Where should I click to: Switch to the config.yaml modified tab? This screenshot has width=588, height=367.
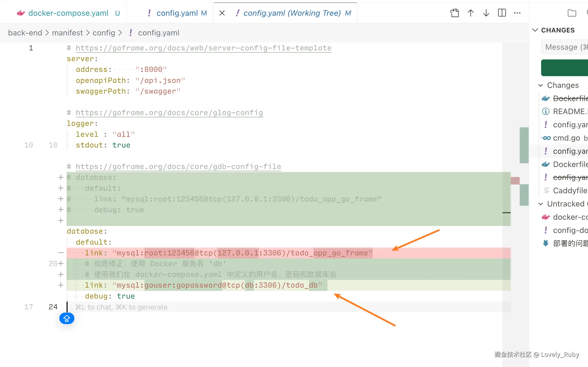(x=177, y=13)
